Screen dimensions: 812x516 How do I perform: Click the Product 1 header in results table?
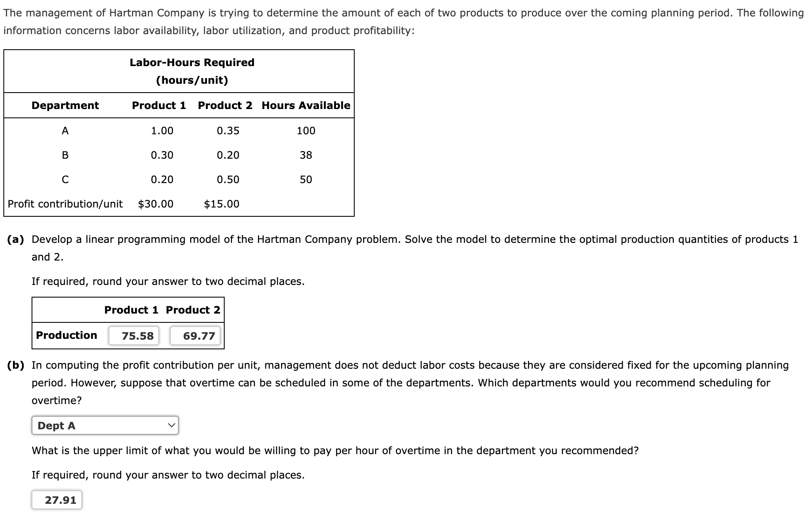pyautogui.click(x=132, y=310)
